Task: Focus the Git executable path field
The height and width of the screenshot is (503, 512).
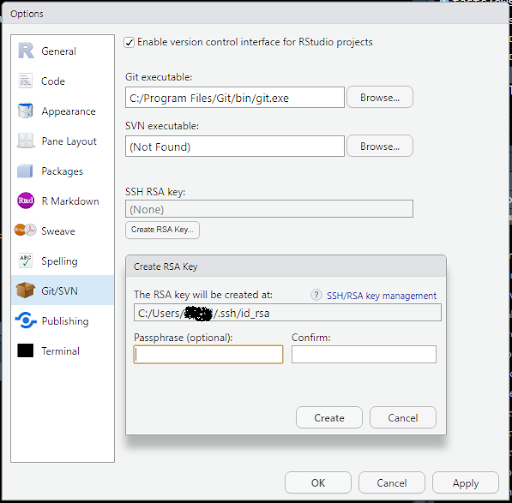Action: [x=235, y=97]
